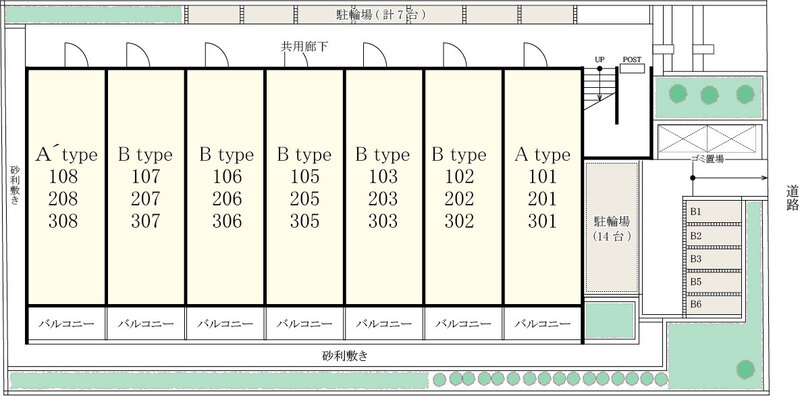This screenshot has height=396, width=800.
Task: Select the B type unit 105/205/305
Action: coord(305,187)
